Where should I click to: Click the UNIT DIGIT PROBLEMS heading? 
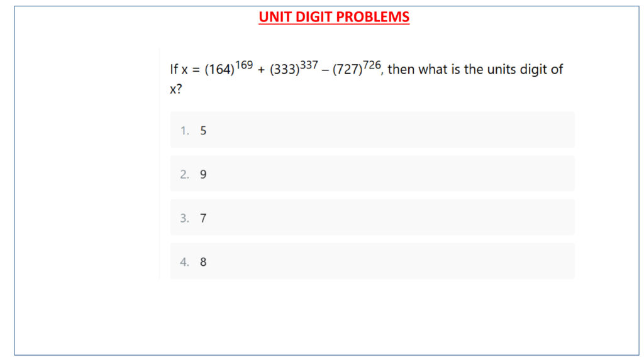click(334, 17)
